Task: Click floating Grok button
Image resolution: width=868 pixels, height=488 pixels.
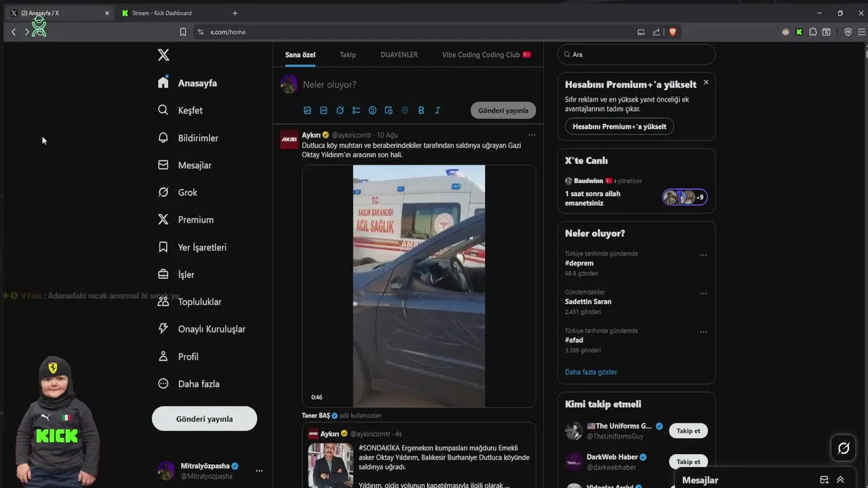Action: point(844,448)
